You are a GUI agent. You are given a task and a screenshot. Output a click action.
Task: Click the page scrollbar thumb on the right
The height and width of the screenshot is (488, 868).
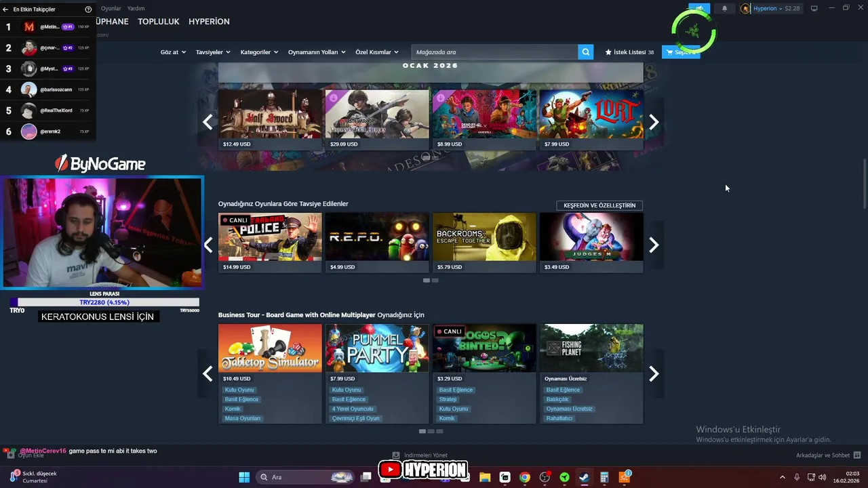(864, 183)
